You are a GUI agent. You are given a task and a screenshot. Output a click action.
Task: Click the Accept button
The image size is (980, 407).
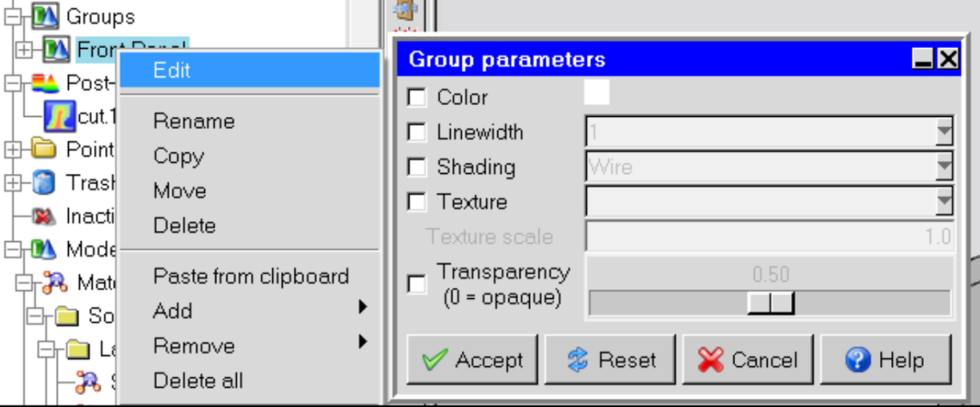(473, 360)
